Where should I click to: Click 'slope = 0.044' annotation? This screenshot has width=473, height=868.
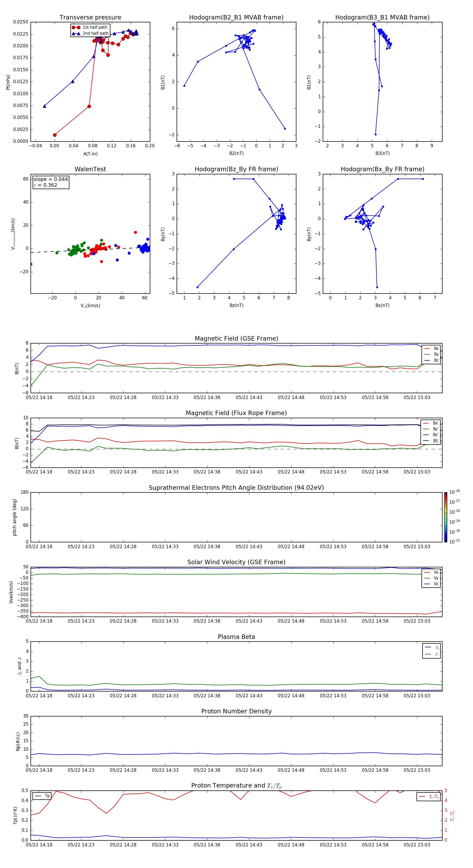click(x=51, y=179)
